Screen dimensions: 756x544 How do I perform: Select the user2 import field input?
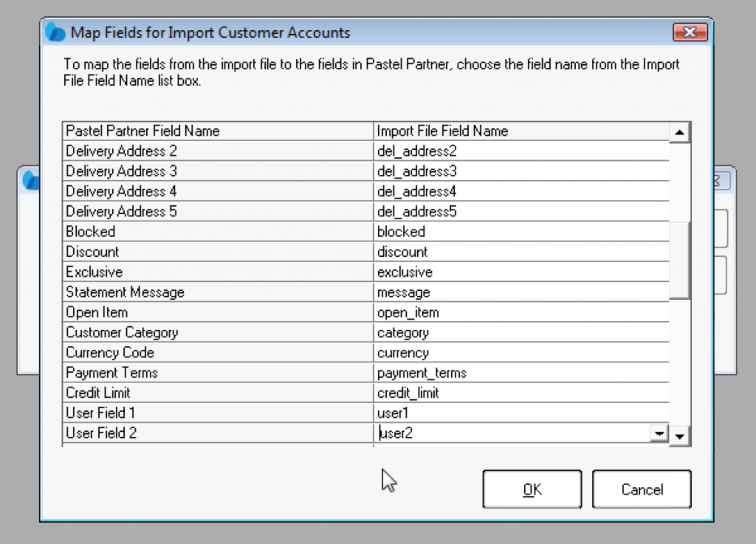[512, 433]
